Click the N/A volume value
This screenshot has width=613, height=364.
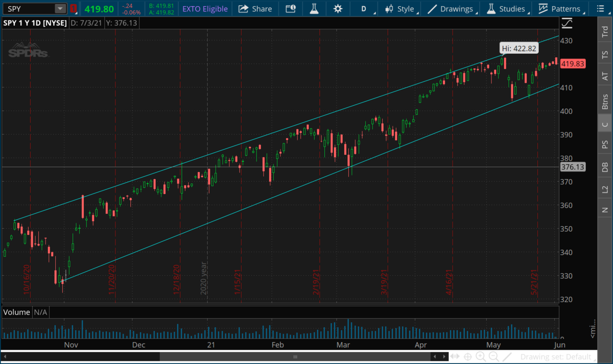(x=40, y=312)
